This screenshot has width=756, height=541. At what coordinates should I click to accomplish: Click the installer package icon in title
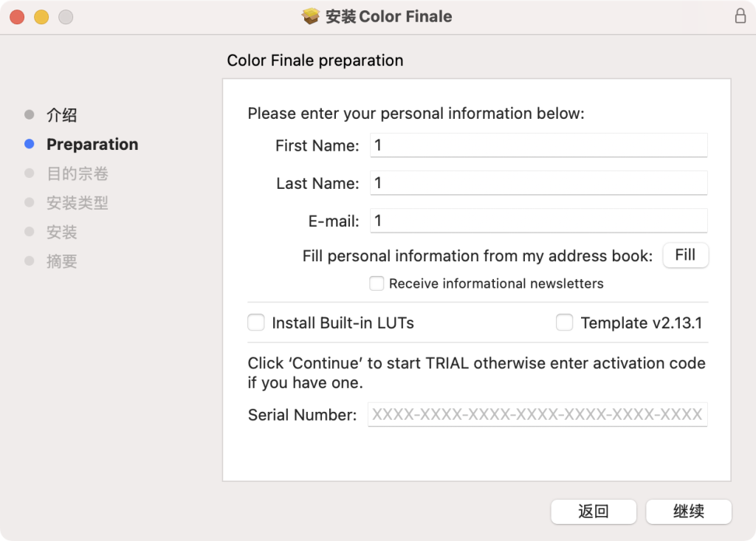[x=311, y=16]
